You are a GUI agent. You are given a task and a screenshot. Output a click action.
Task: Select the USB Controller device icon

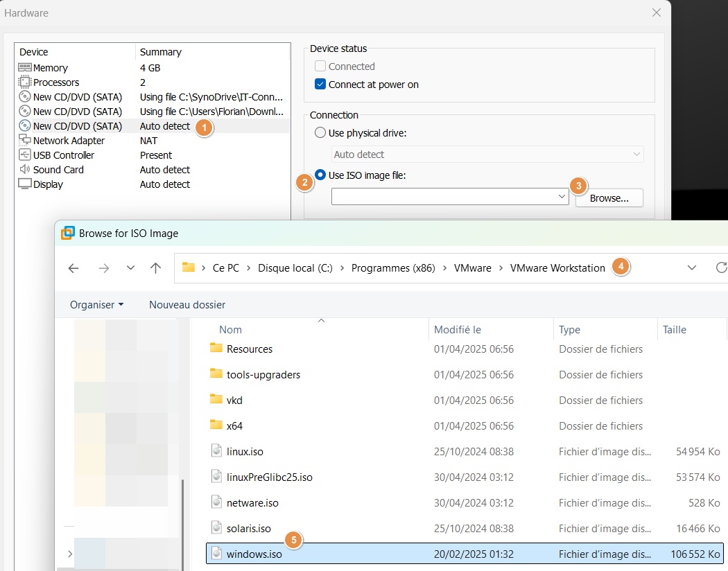pyautogui.click(x=26, y=155)
